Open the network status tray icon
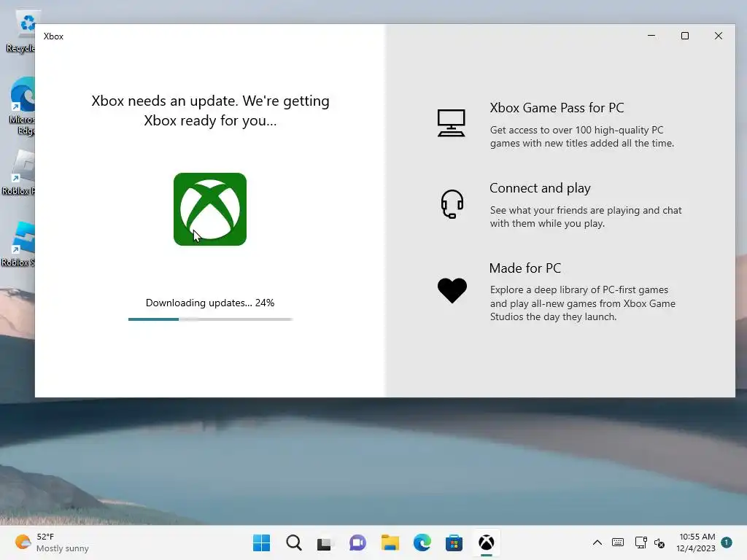Viewport: 747px width, 560px height. pyautogui.click(x=640, y=542)
